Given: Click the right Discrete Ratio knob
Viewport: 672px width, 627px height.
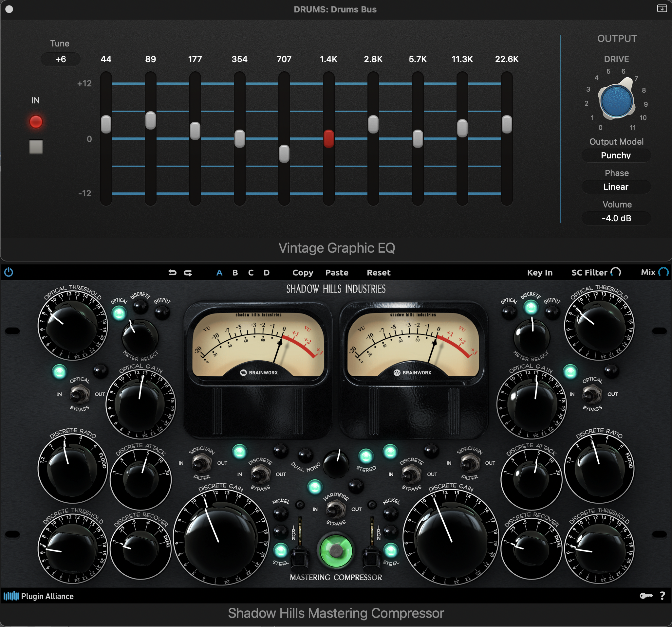Looking at the screenshot, I should click(x=599, y=468).
